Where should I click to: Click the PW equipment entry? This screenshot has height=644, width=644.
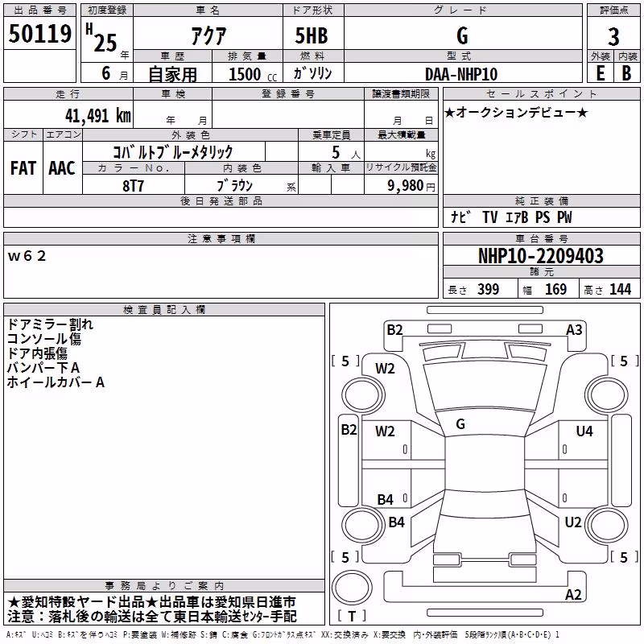[x=564, y=217]
